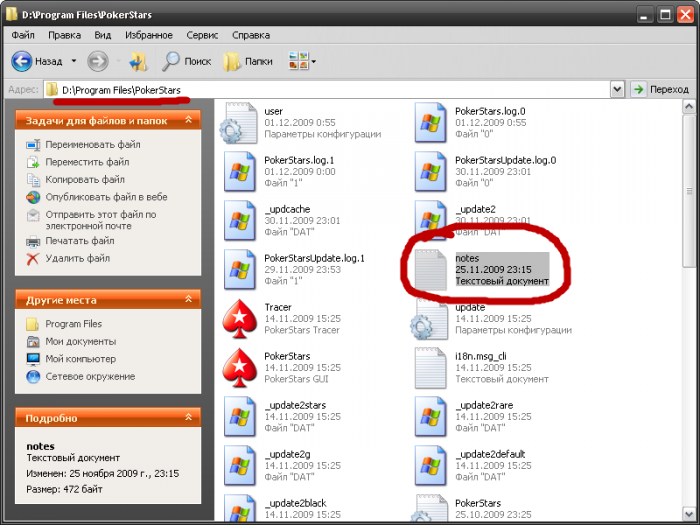Select the _update2g DAT file icon

click(239, 466)
